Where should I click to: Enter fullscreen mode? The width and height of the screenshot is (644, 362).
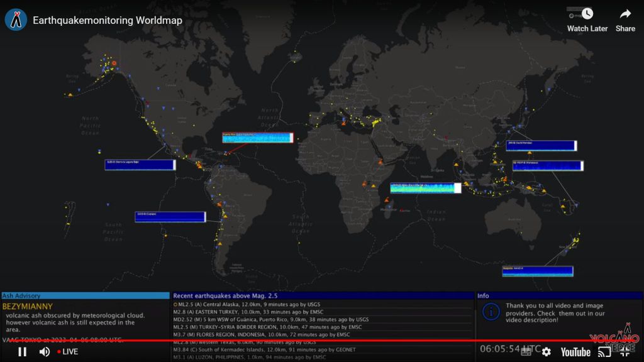(625, 351)
